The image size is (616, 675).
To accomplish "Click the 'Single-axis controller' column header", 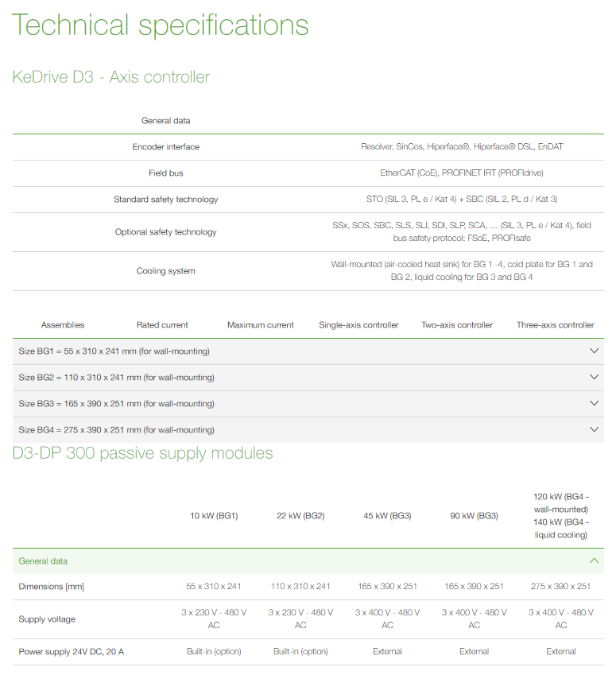I will [x=358, y=325].
